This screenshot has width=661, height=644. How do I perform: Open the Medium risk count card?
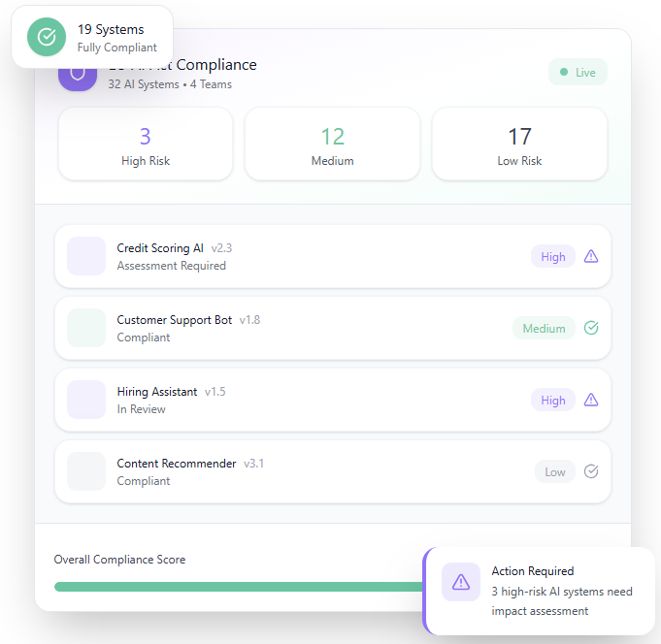tap(332, 145)
